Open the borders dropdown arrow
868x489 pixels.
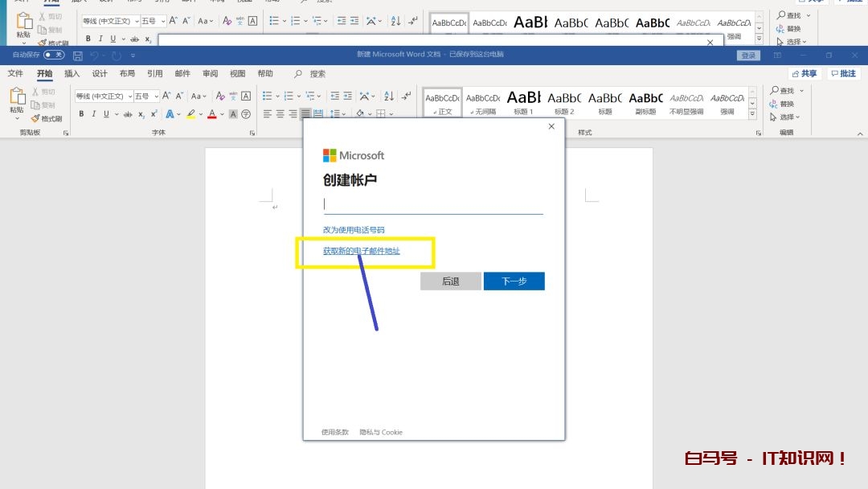click(391, 114)
